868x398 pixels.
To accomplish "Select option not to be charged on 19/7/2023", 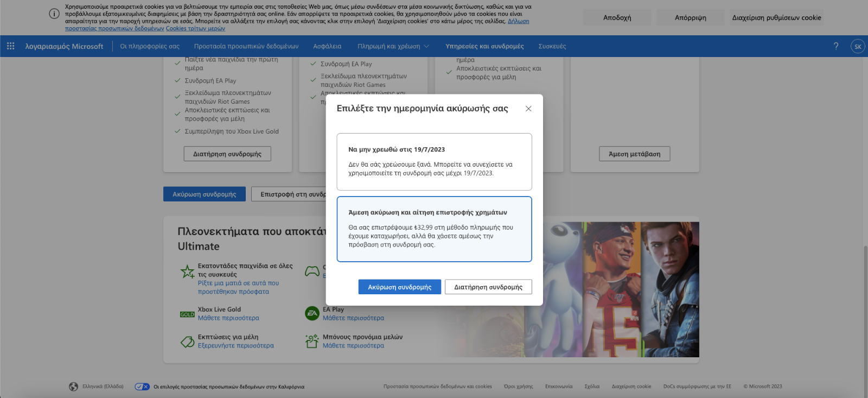I will pos(434,162).
